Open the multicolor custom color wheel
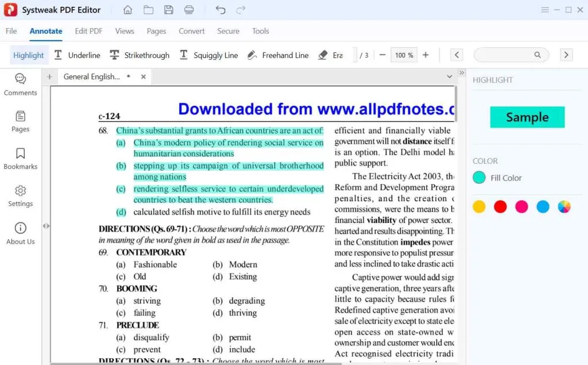 coord(564,206)
